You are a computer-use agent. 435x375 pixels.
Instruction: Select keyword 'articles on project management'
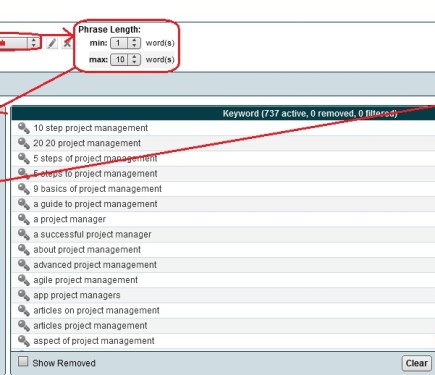click(96, 311)
